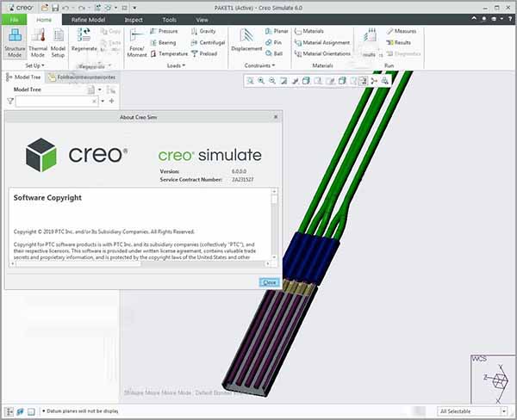The image size is (517, 420).
Task: Open the model tree settings dropdown
Action: [100, 90]
